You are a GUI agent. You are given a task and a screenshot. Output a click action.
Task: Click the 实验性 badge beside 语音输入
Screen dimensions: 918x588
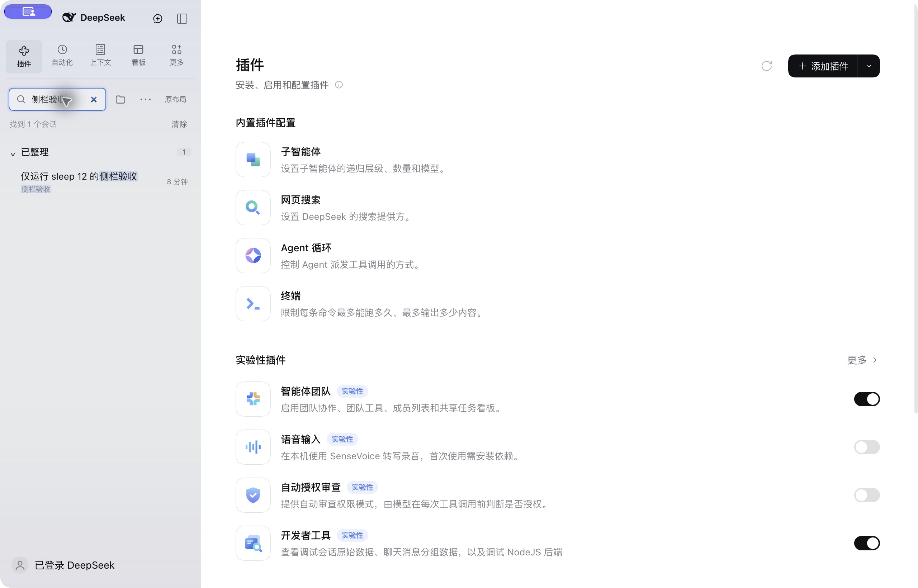click(342, 440)
